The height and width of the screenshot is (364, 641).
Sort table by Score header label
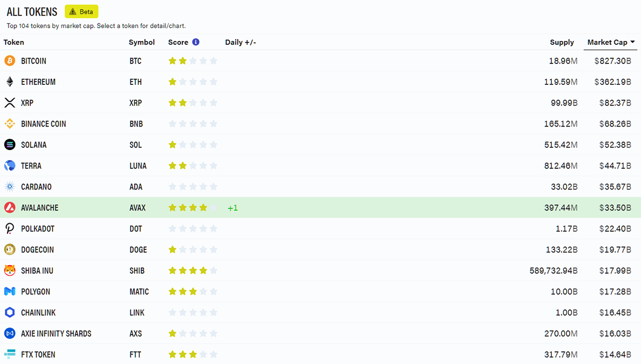point(178,42)
